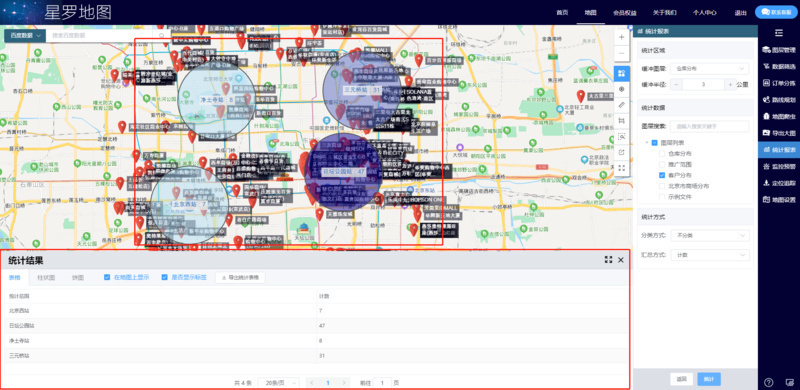Viewport: 800px width, 390px height.
Task: Open 路线规划 in the right sidebar
Action: (x=779, y=100)
